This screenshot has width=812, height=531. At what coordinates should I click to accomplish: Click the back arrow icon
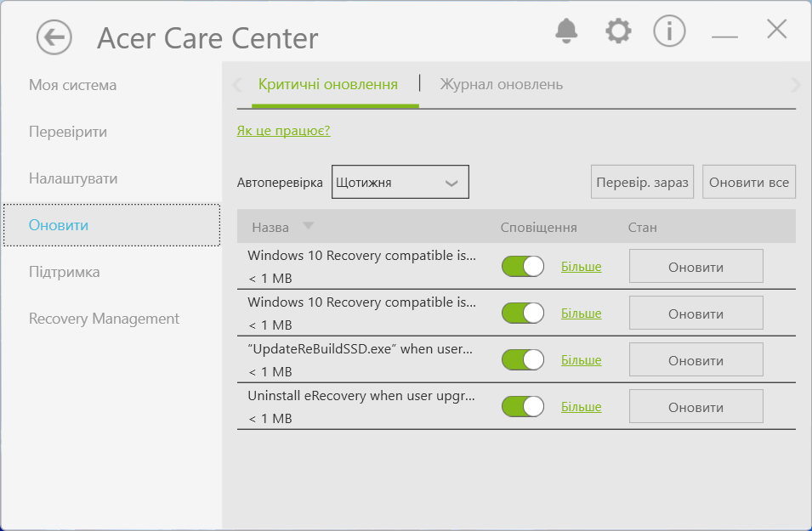pyautogui.click(x=54, y=37)
